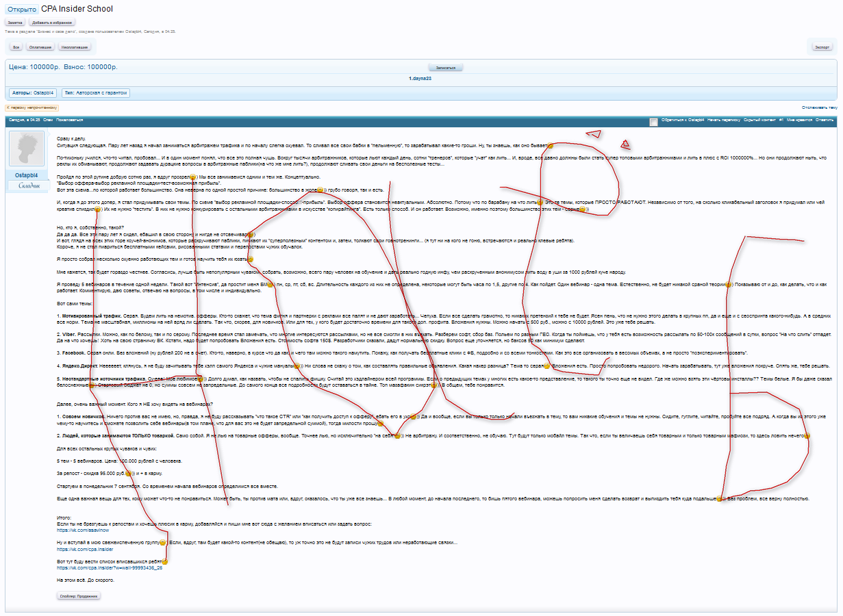Open Скрытый контент in post header
Image resolution: width=843 pixels, height=616 pixels.
point(759,120)
